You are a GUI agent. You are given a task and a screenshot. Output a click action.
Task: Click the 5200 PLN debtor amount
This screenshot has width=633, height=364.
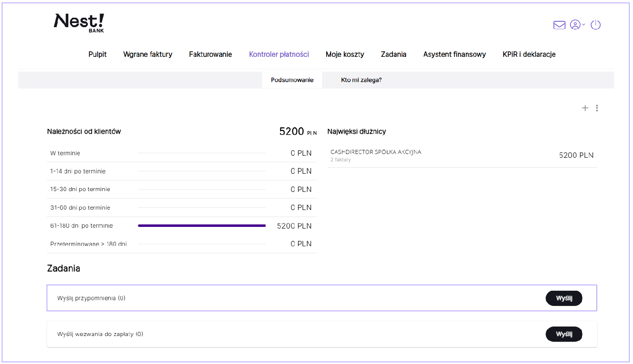pyautogui.click(x=576, y=155)
